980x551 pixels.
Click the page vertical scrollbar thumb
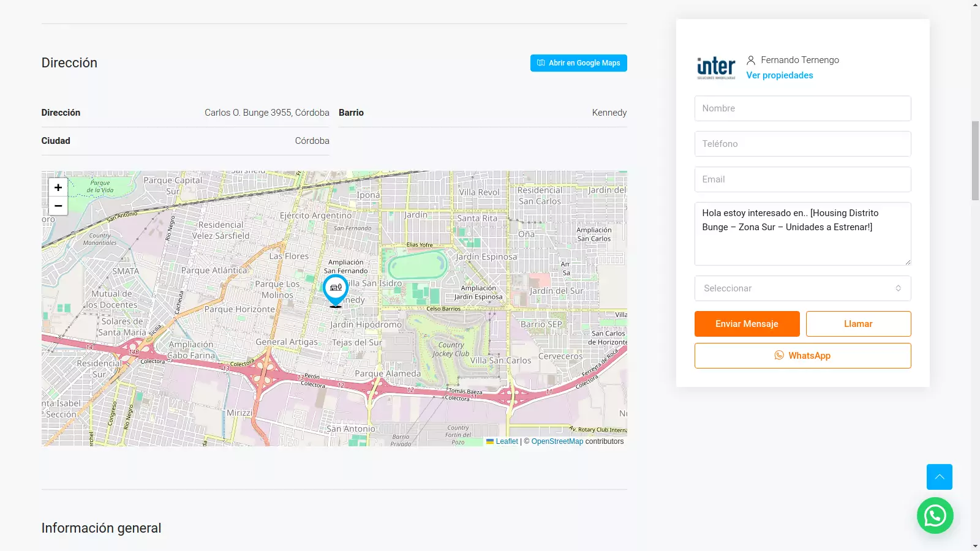click(975, 160)
